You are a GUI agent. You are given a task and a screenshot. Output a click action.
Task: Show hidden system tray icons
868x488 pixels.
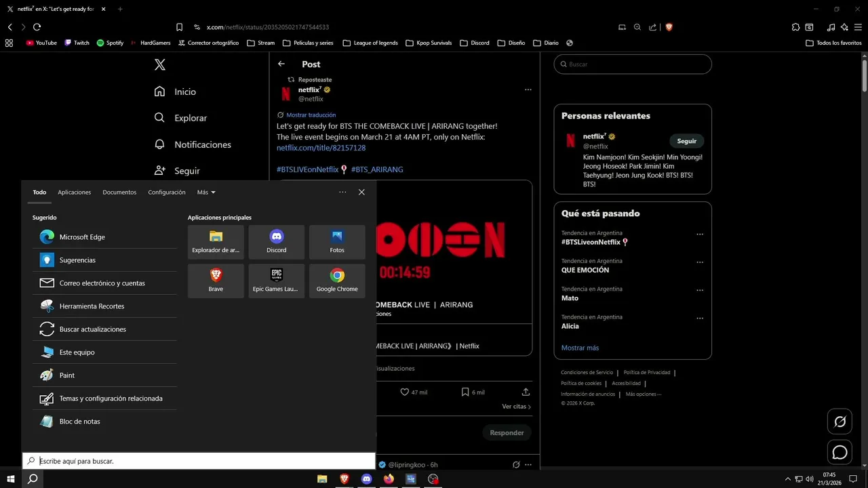click(x=787, y=479)
